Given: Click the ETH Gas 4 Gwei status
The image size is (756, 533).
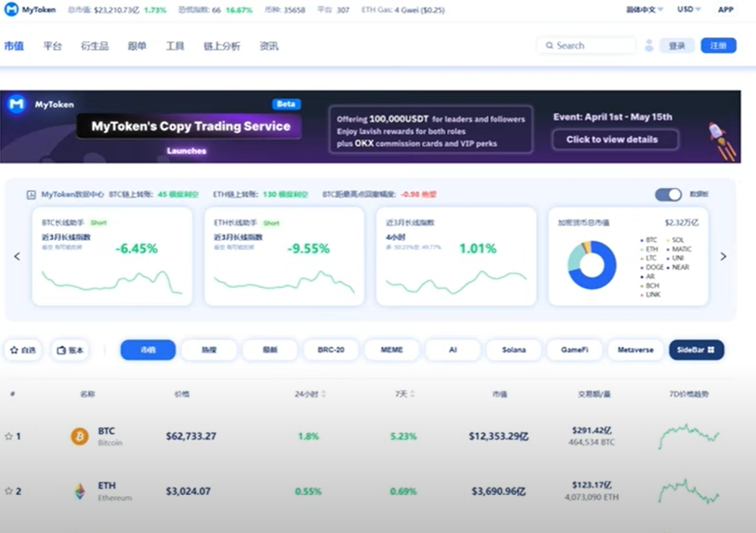Looking at the screenshot, I should pos(403,9).
